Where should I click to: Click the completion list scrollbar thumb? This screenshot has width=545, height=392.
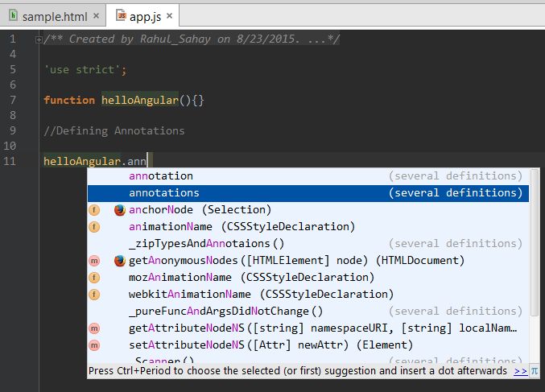pos(535,242)
